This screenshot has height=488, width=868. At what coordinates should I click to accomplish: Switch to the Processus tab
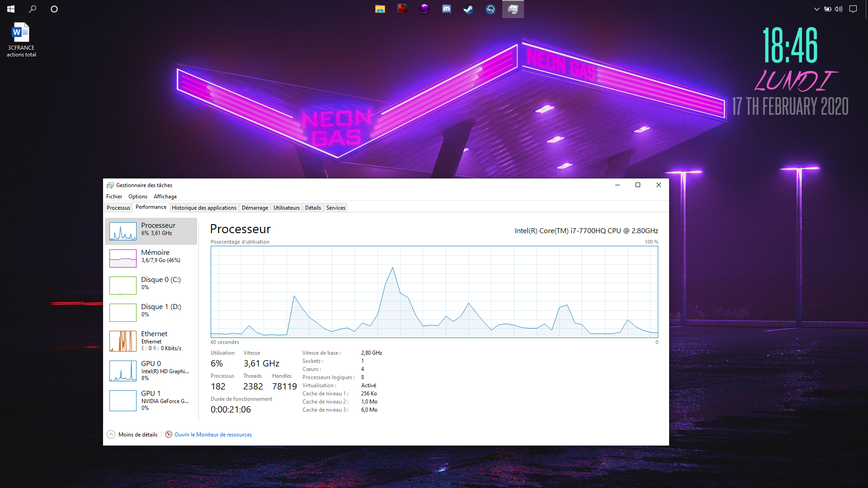pyautogui.click(x=118, y=208)
